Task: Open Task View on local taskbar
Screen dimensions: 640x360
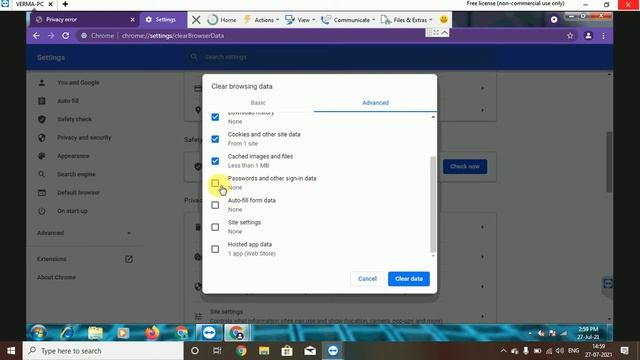Action: (217, 351)
